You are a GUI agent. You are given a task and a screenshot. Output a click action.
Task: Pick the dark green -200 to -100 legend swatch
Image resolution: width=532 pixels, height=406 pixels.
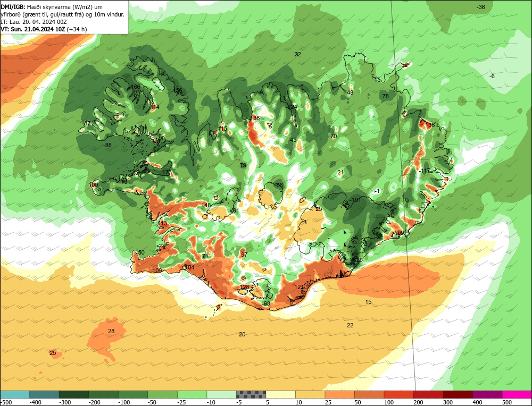coord(103,394)
